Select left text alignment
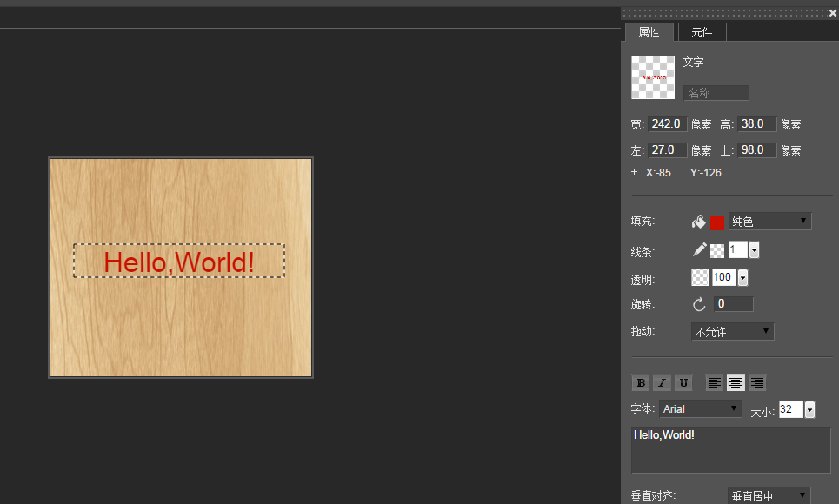This screenshot has width=839, height=504. [x=714, y=382]
